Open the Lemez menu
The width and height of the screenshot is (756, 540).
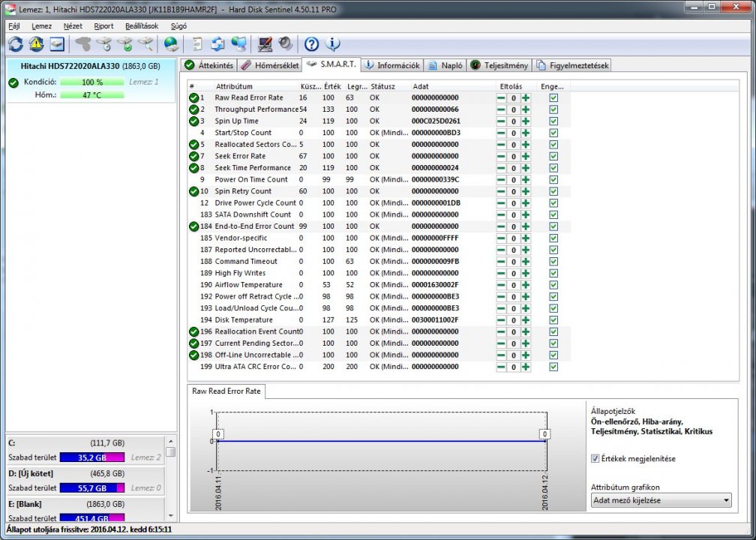(x=41, y=26)
